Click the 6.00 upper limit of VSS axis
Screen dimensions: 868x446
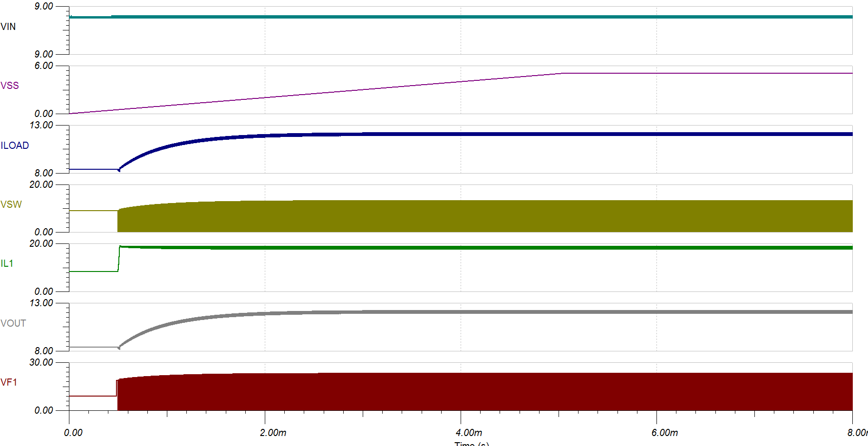[44, 66]
